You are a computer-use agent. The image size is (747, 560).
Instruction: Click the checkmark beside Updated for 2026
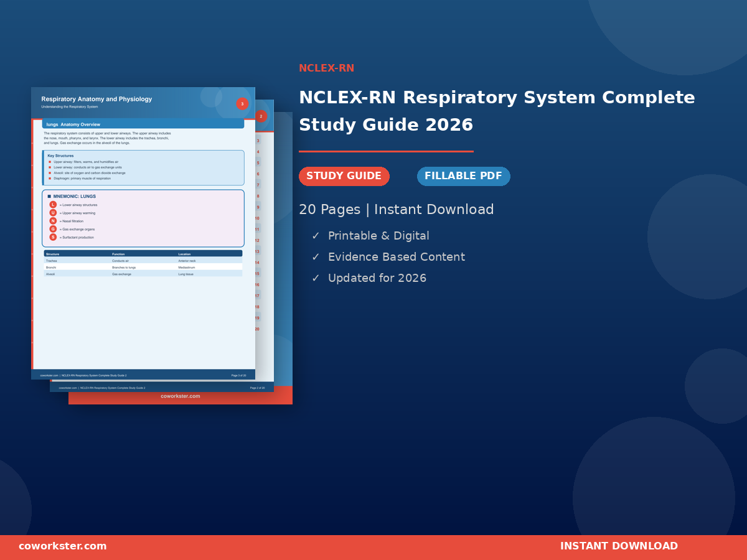(316, 278)
